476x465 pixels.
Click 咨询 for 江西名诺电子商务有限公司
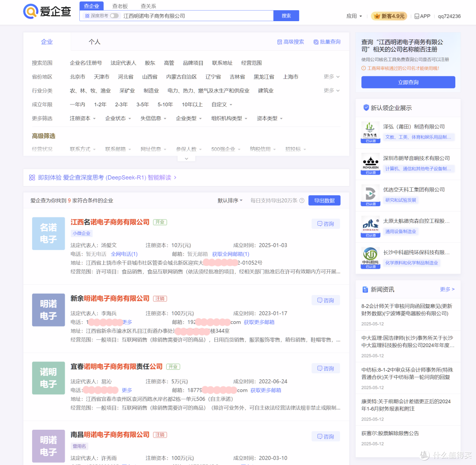[325, 224]
